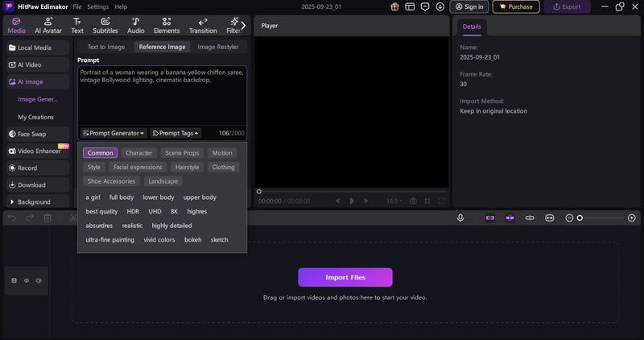644x340 pixels.
Task: Open the Elements panel
Action: click(x=167, y=26)
